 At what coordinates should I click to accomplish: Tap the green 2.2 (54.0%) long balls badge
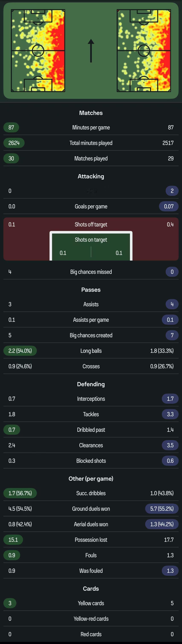point(20,351)
